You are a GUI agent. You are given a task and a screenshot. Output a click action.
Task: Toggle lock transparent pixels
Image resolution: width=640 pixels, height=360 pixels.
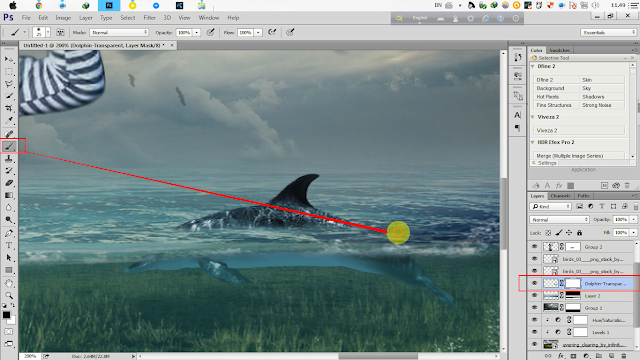548,233
